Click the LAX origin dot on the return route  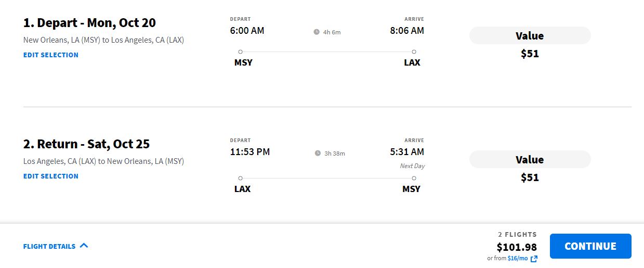pos(240,178)
